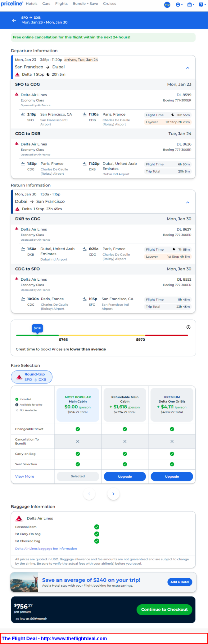Select the Refundable Main Cabin fare card

coord(125,405)
